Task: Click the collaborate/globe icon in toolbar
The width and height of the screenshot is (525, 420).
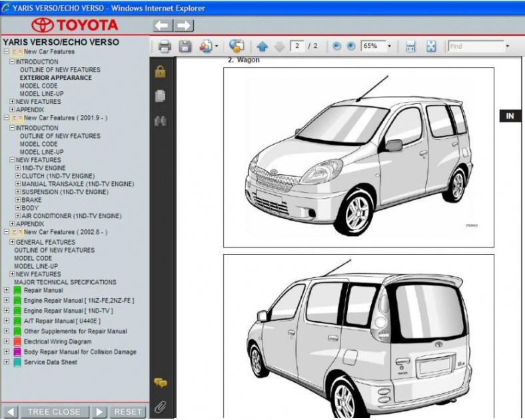Action: (237, 46)
